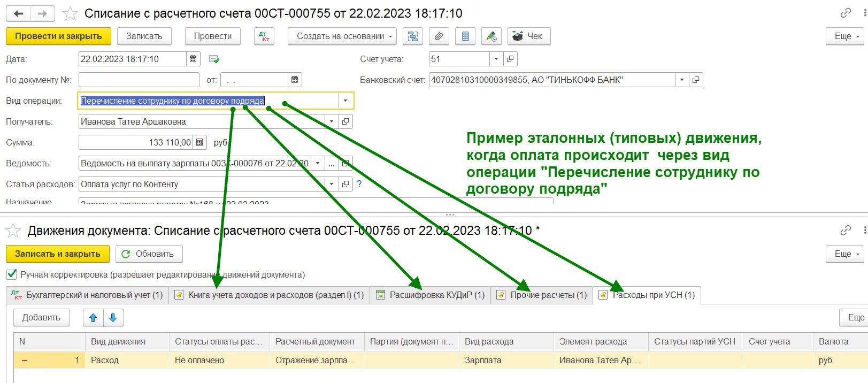The height and width of the screenshot is (383, 868).
Task: Open the document structure icon in toolbar
Action: coord(412,36)
